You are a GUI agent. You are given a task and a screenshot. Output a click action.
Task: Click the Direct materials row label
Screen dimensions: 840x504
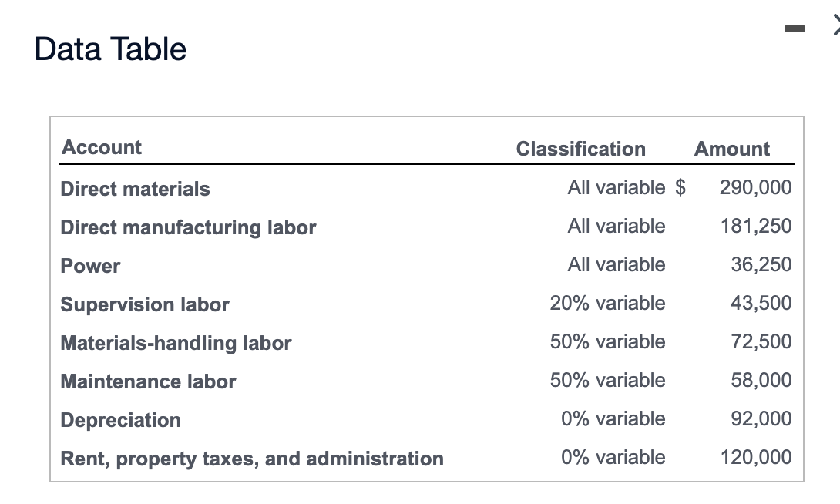(136, 189)
